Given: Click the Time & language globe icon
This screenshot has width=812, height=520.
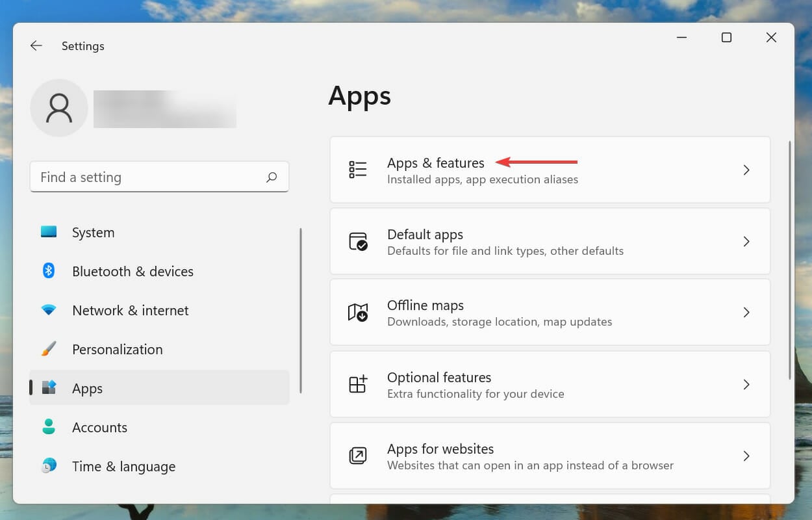Looking at the screenshot, I should [x=49, y=465].
